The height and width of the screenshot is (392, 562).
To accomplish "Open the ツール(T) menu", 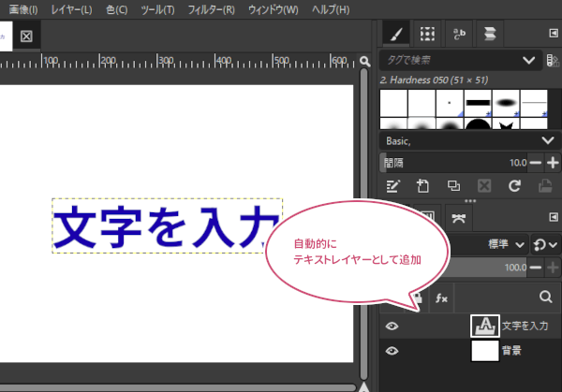I will tap(157, 9).
